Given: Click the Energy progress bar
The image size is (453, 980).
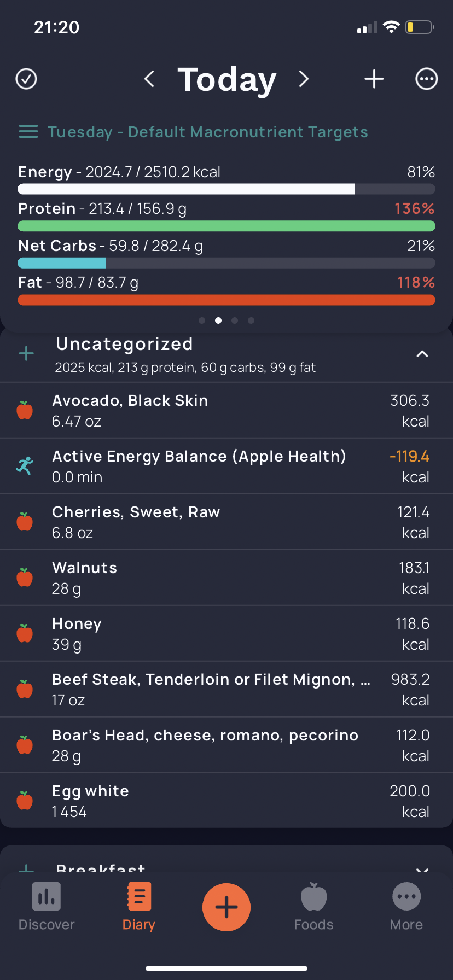Looking at the screenshot, I should (x=226, y=189).
